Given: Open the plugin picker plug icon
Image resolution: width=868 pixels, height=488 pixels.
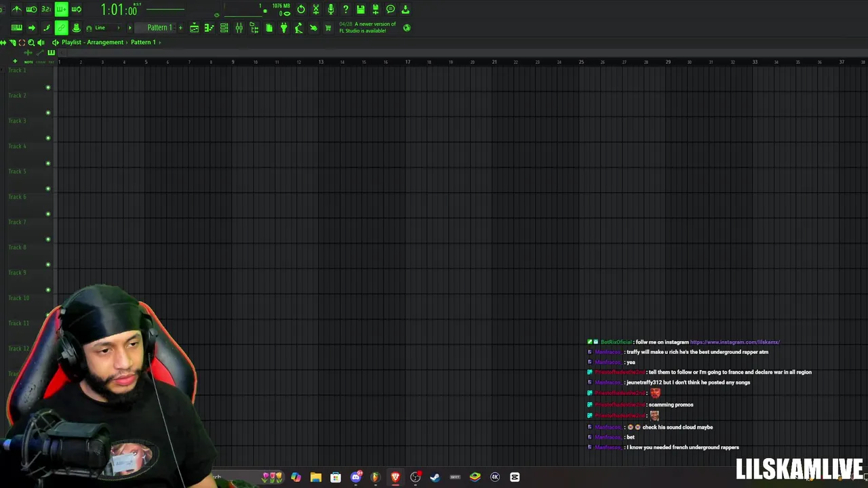Looking at the screenshot, I should point(283,28).
